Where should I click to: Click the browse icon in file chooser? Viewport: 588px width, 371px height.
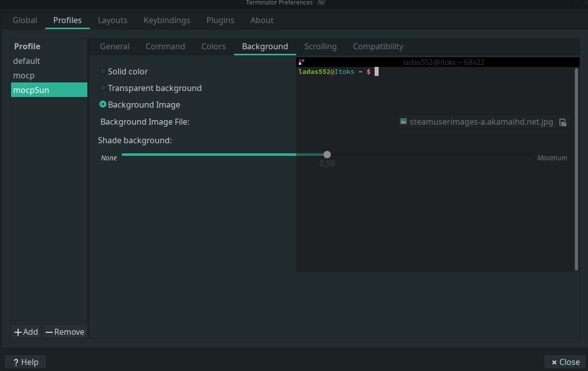(563, 122)
